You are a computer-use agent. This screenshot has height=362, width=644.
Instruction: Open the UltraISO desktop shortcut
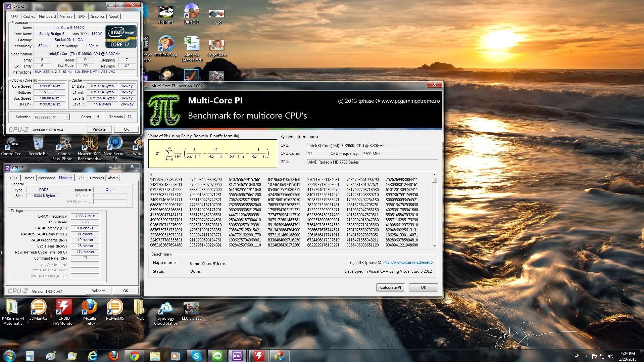click(191, 12)
